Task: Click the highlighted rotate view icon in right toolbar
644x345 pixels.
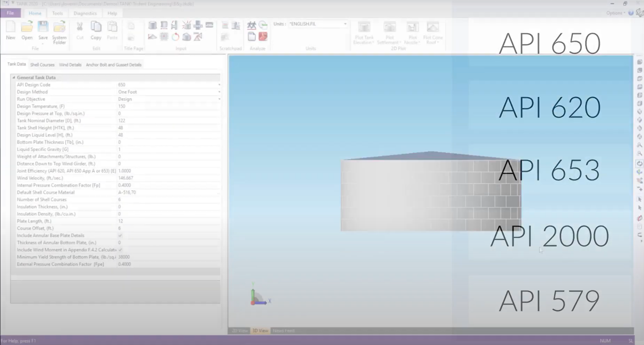Action: tap(639, 164)
